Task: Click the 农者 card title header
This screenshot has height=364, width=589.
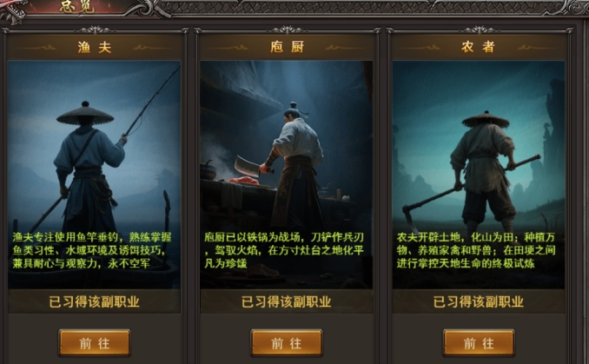Action: (x=479, y=47)
